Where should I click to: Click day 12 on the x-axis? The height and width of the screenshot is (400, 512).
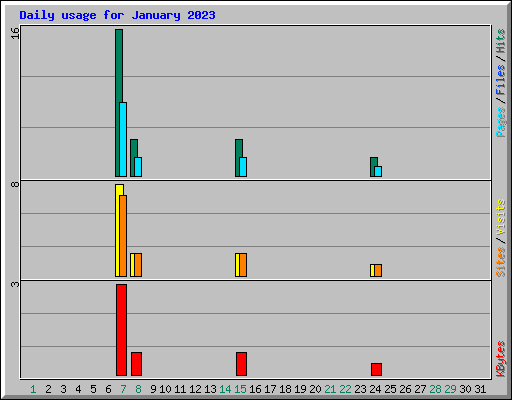[195, 389]
